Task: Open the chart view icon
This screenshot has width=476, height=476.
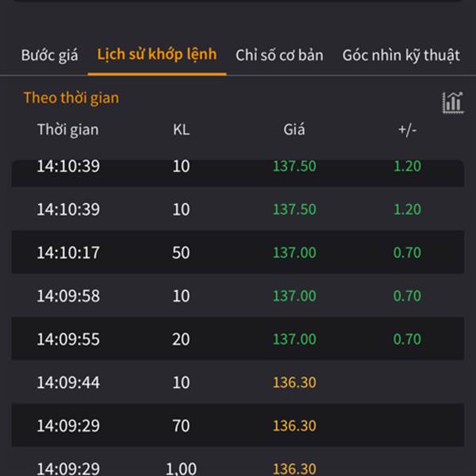Action: (x=453, y=102)
